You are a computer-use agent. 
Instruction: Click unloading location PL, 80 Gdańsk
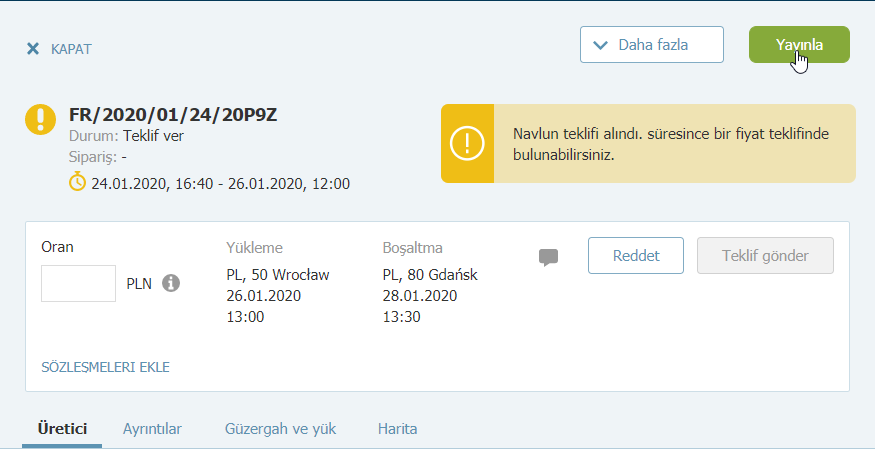pos(430,275)
